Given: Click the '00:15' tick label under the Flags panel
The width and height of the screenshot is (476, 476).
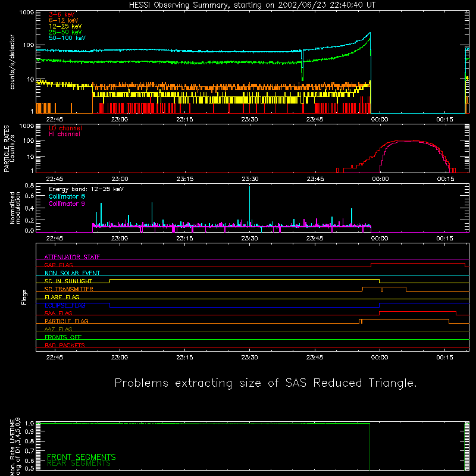Looking at the screenshot, I should 444,358.
